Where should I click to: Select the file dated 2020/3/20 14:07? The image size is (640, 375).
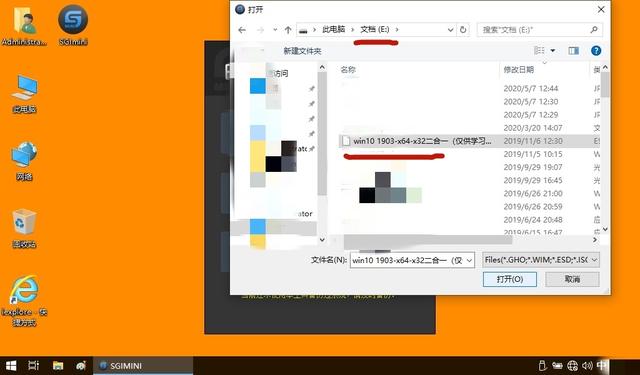[469, 128]
